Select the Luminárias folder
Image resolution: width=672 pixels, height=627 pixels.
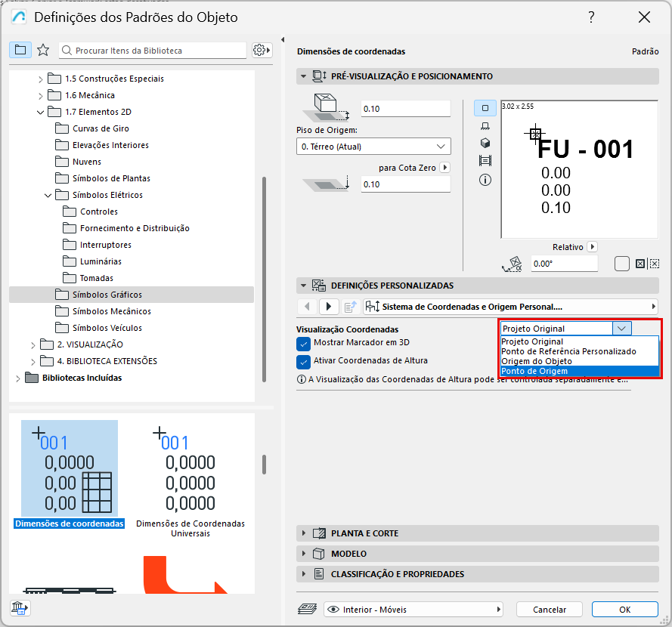pyautogui.click(x=101, y=261)
